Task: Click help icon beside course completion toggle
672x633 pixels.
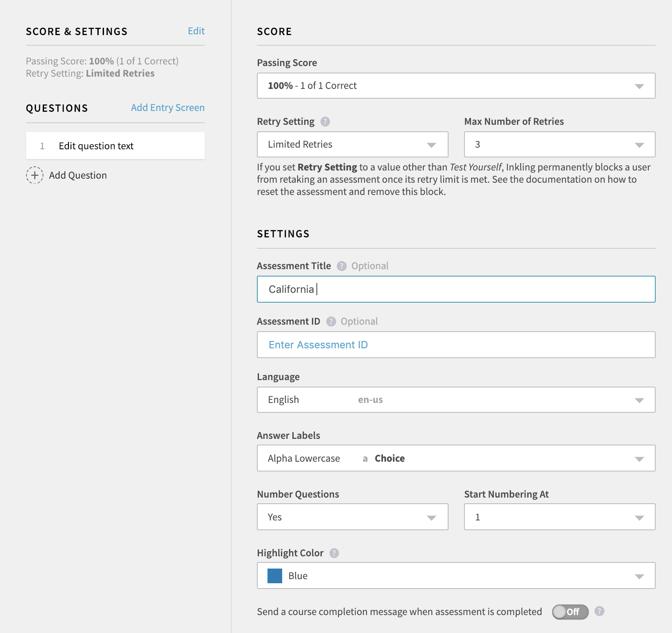Action: click(x=599, y=611)
